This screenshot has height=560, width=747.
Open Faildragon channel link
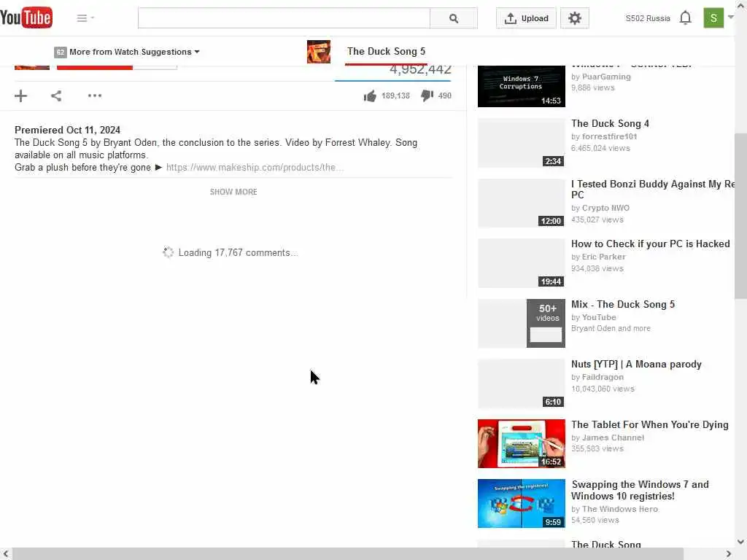point(603,377)
